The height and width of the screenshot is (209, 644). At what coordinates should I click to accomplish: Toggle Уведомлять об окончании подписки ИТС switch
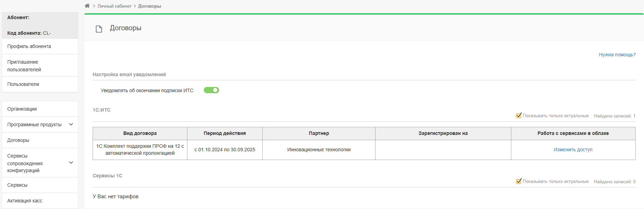(x=211, y=90)
